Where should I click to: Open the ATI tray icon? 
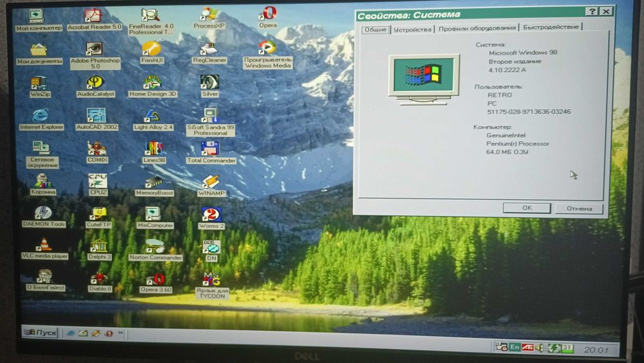click(528, 348)
